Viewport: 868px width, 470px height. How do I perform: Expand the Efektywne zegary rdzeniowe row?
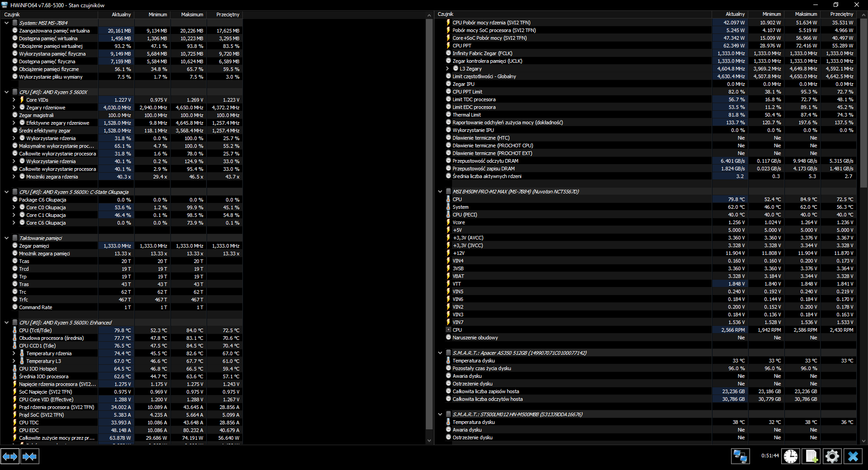pyautogui.click(x=14, y=123)
